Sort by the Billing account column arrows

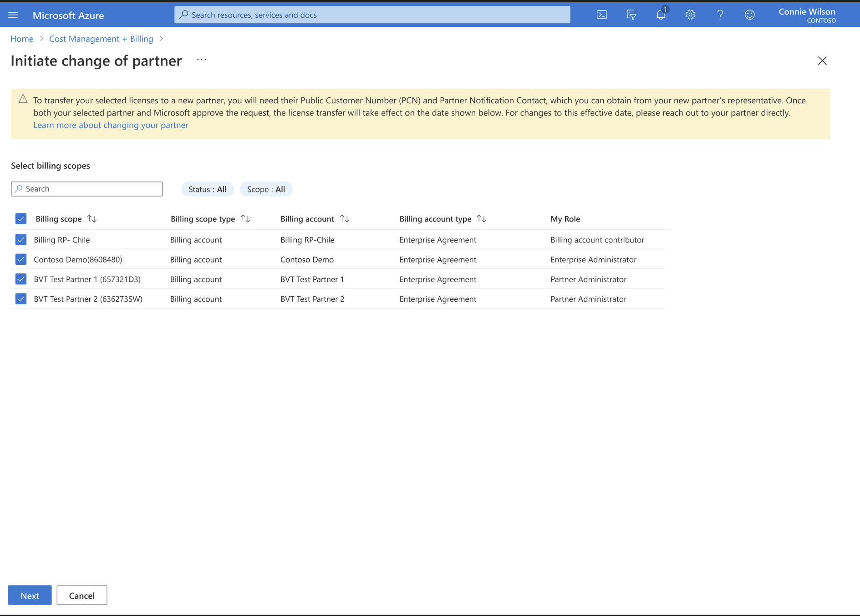(x=345, y=219)
